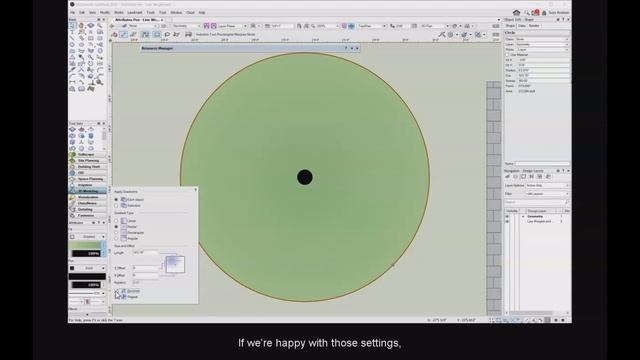Open the Class dropdown in Object Info

[x=542, y=39]
